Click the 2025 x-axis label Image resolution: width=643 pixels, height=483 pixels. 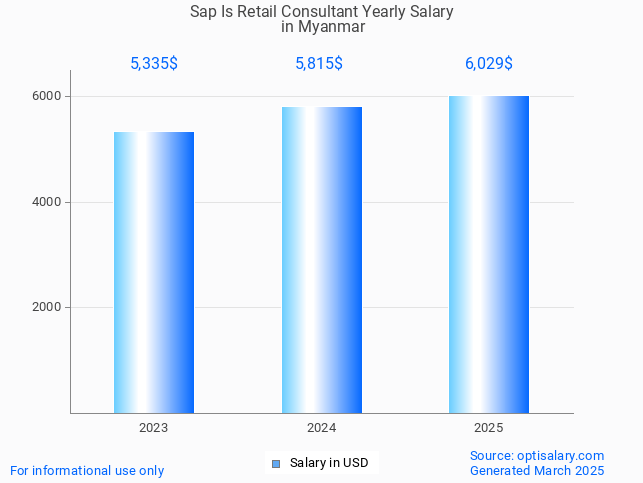488,428
